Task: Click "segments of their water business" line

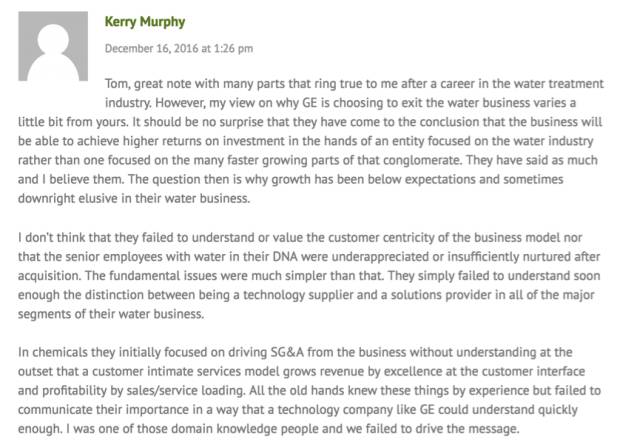Action: (111, 314)
